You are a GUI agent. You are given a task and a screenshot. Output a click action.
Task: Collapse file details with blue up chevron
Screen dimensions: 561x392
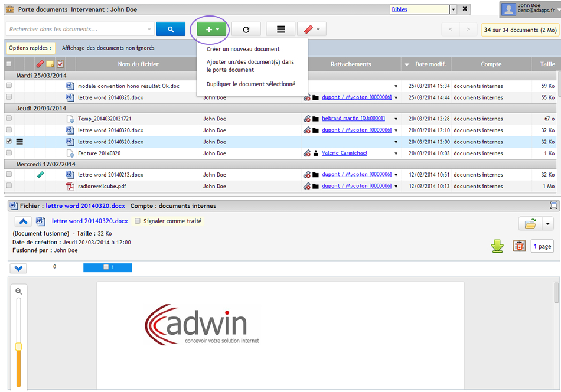23,221
